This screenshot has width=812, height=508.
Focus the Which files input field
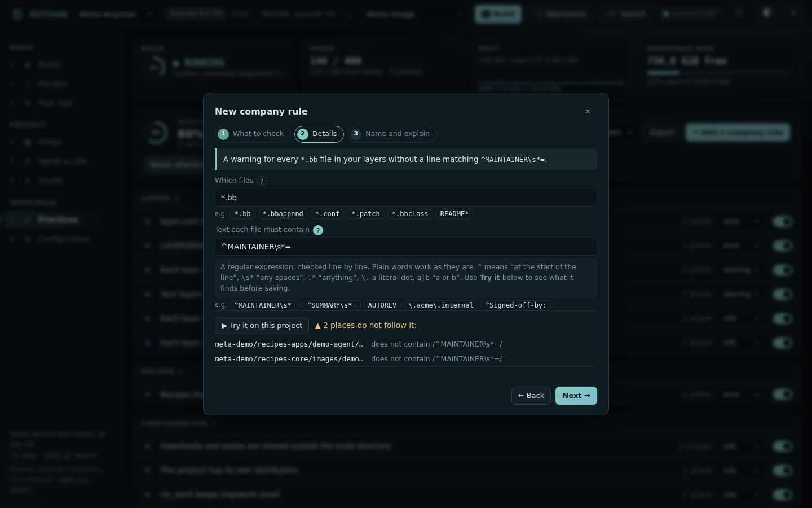[406, 198]
